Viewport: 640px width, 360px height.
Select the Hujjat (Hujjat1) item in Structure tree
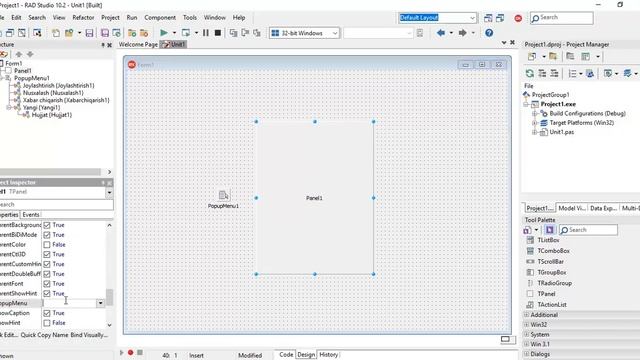pyautogui.click(x=51, y=115)
